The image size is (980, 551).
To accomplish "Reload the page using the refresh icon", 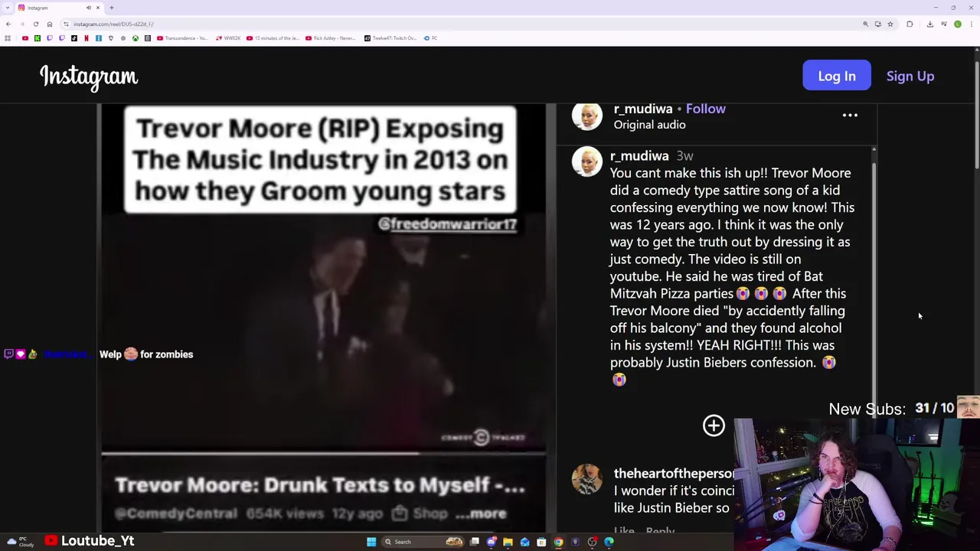I will pyautogui.click(x=35, y=24).
